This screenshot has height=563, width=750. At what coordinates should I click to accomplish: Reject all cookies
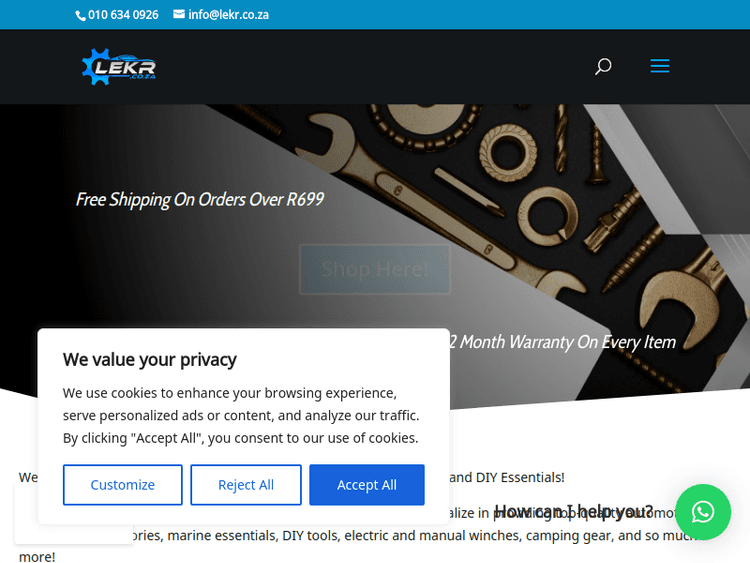246,485
